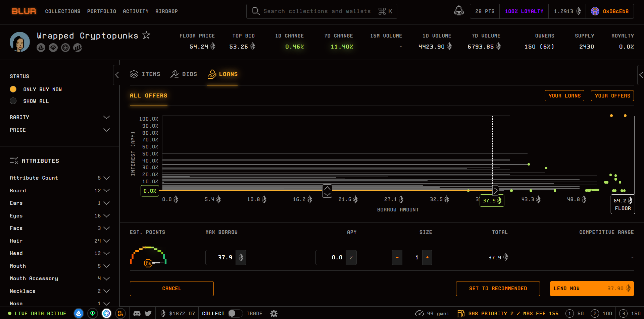Expand the Attribute Count filter

(x=60, y=178)
